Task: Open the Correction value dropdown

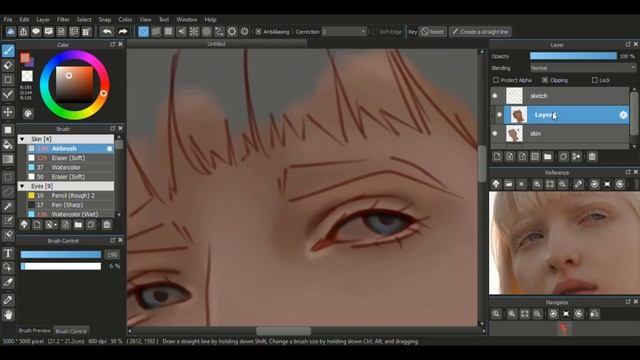Action: coord(344,32)
